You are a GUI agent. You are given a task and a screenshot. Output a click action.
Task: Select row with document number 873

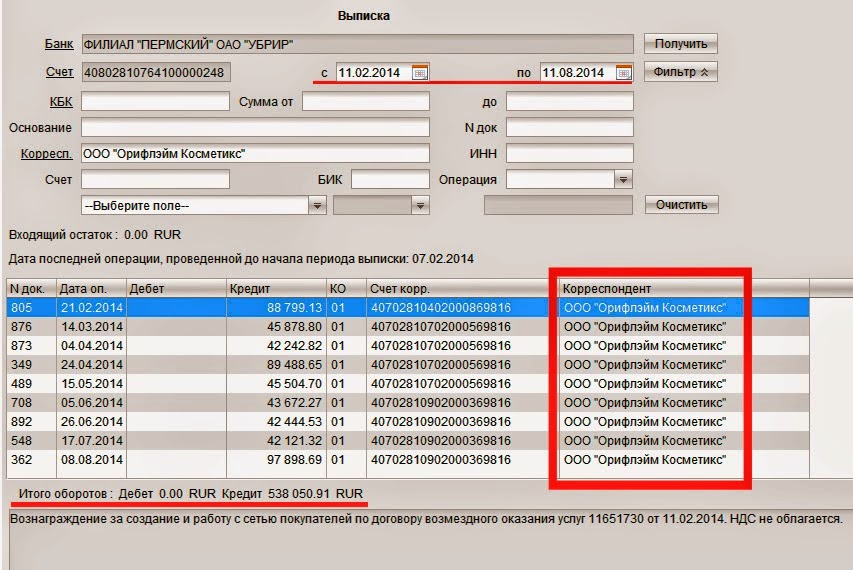[x=408, y=345]
